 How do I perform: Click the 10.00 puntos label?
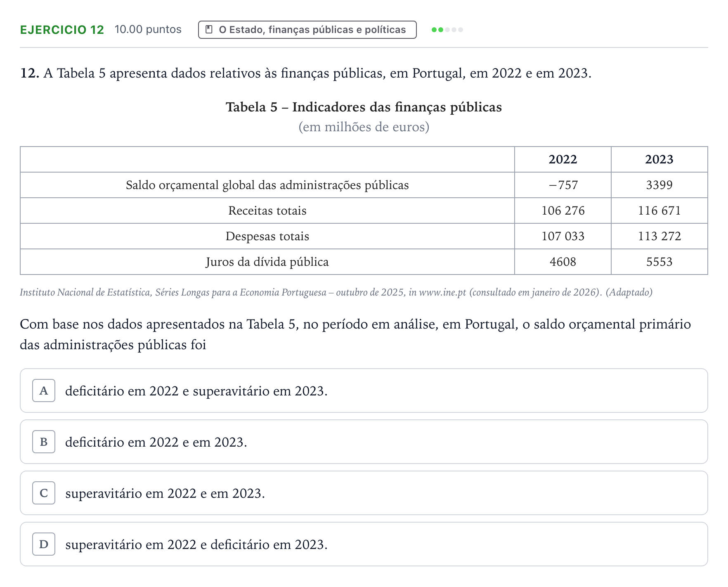point(148,29)
